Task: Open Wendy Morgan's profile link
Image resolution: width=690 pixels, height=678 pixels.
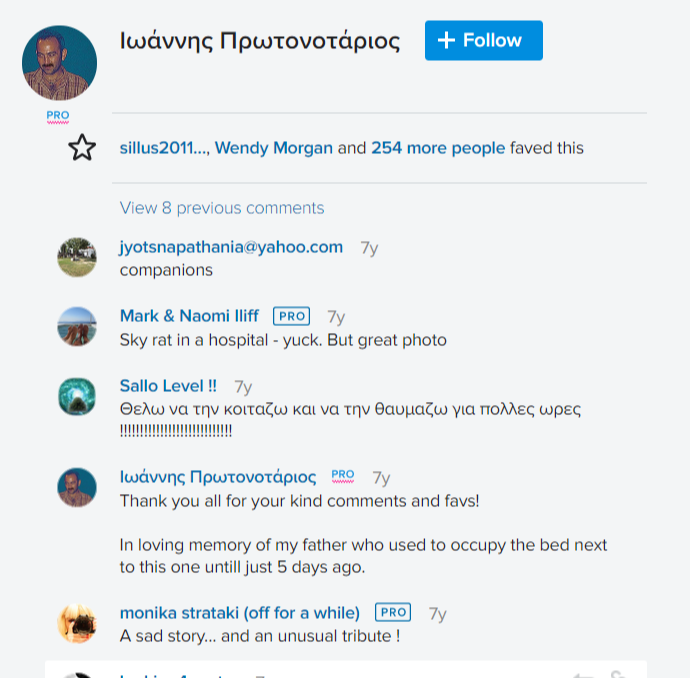Action: [x=274, y=148]
